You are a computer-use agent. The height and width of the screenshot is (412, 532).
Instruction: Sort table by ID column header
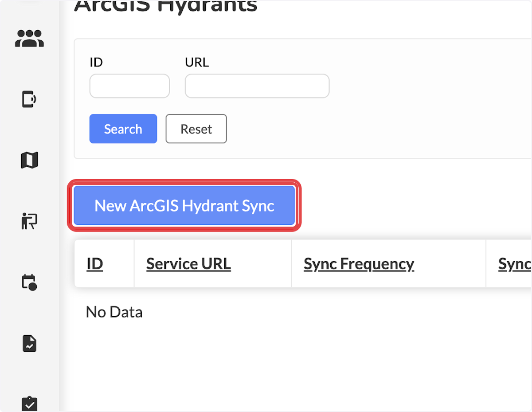pos(95,264)
